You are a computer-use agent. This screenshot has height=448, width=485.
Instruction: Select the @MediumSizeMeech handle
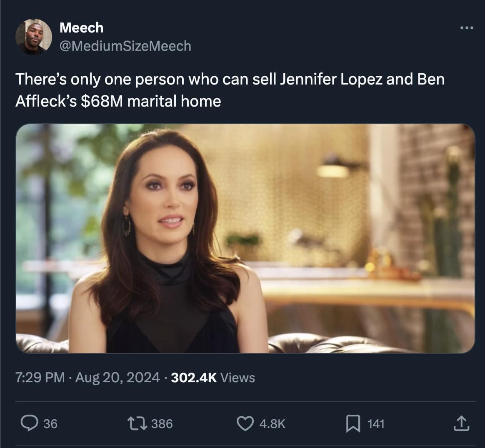point(125,46)
